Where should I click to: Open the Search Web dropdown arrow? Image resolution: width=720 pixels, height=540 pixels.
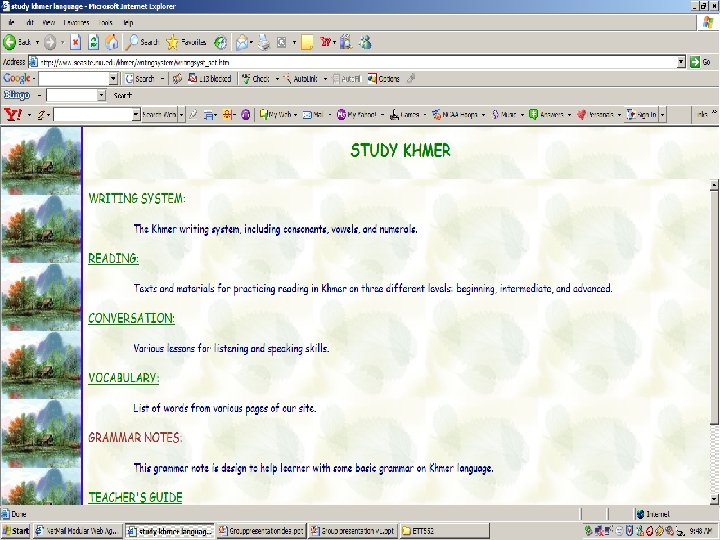(181, 115)
